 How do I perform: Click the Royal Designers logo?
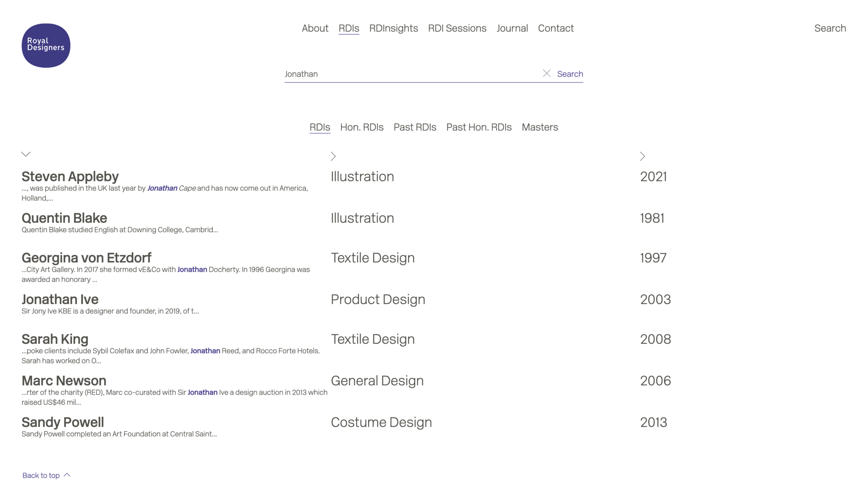46,45
